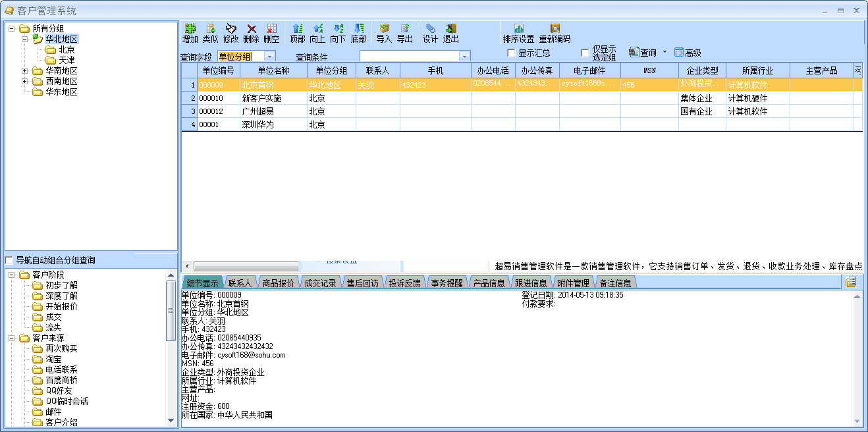Check 导航自动组合分组查询 option
Image resolution: width=868 pixels, height=432 pixels.
tap(9, 260)
